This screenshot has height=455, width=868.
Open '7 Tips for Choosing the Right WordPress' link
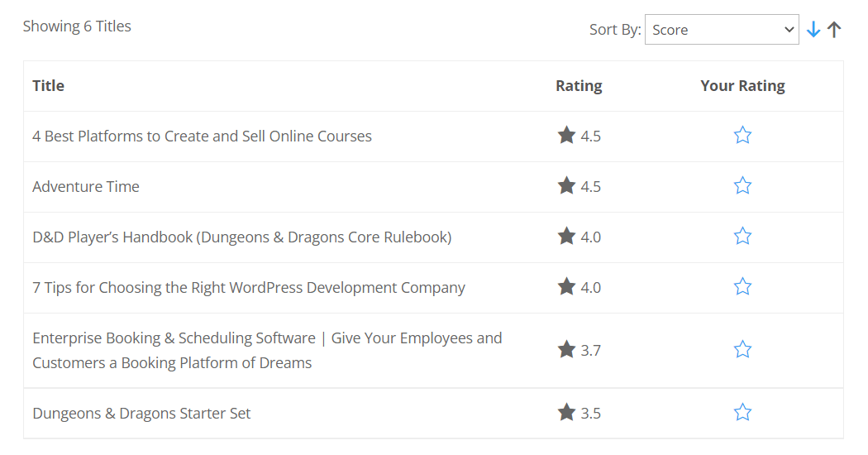click(x=248, y=288)
